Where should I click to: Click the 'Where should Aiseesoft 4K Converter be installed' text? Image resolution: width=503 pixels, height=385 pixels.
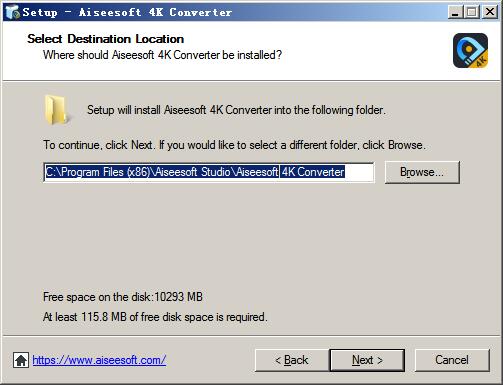point(163,55)
